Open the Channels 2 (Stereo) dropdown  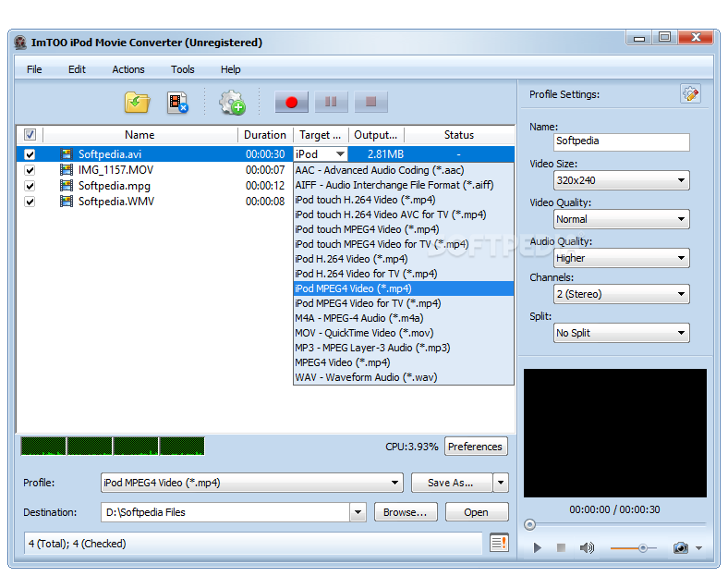point(621,294)
